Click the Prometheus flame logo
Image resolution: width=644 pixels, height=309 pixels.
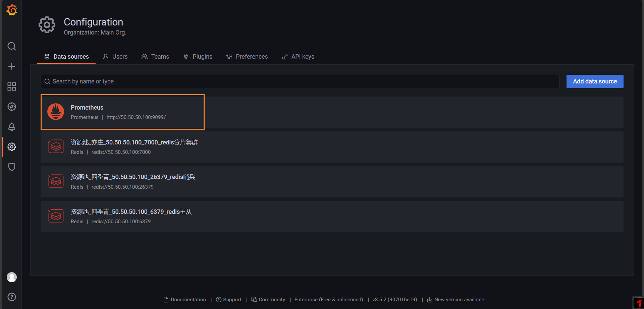pyautogui.click(x=56, y=112)
